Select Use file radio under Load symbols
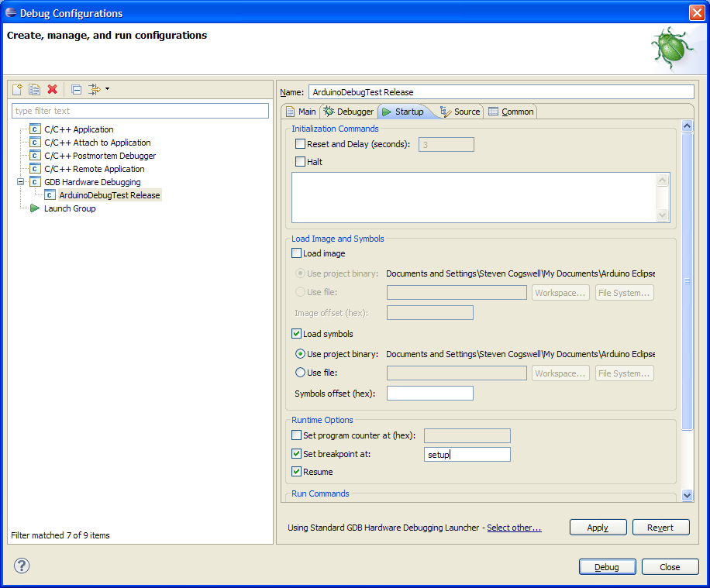The image size is (710, 588). pos(301,373)
